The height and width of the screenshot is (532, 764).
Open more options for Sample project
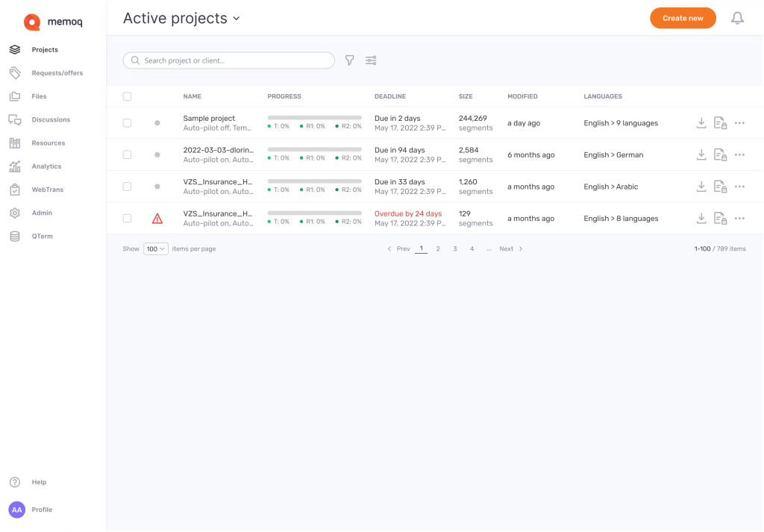tap(739, 123)
